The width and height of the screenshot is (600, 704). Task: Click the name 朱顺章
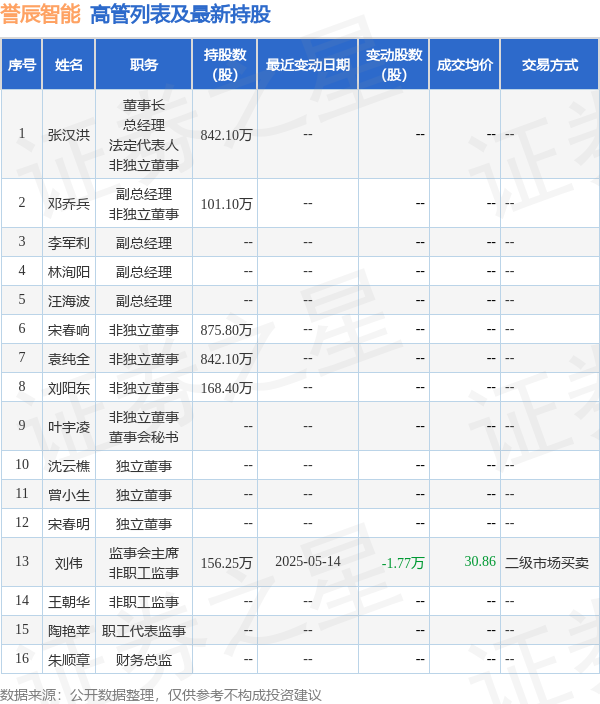[69, 660]
